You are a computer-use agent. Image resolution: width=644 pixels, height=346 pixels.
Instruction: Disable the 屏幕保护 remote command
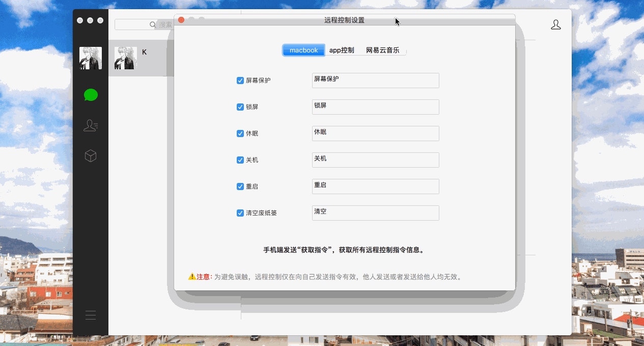pos(240,81)
